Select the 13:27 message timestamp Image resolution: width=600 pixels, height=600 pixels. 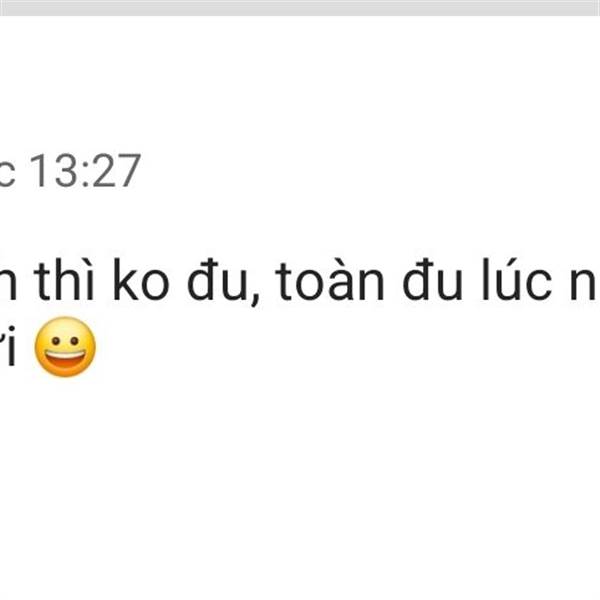tap(86, 171)
